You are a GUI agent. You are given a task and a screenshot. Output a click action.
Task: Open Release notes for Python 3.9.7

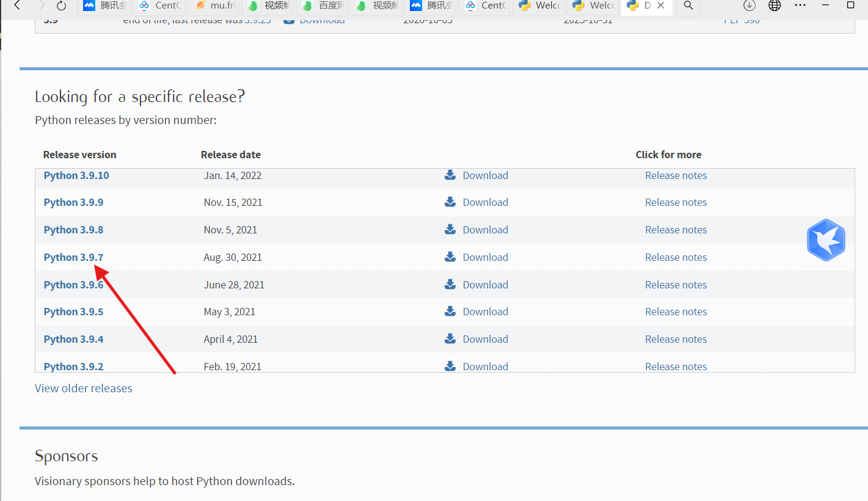[676, 257]
